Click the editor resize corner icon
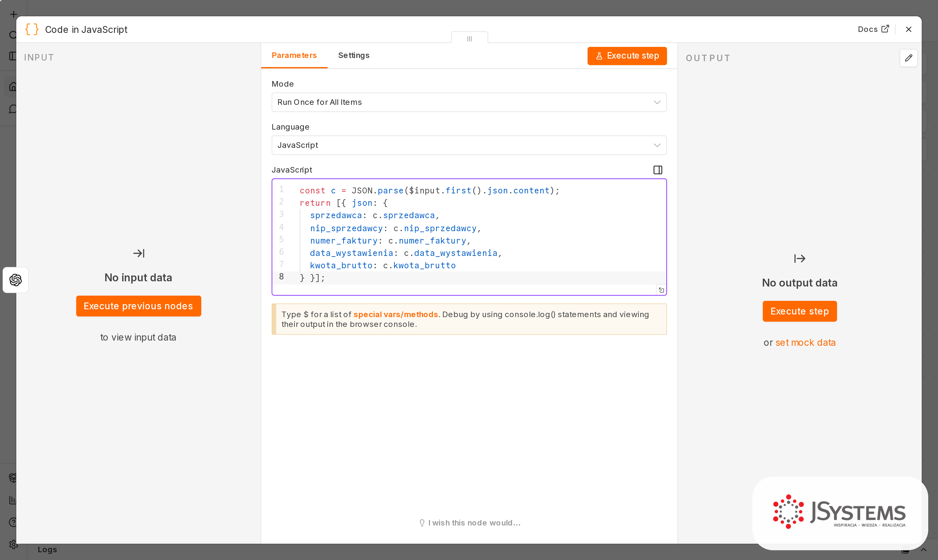938x560 pixels. [x=661, y=290]
